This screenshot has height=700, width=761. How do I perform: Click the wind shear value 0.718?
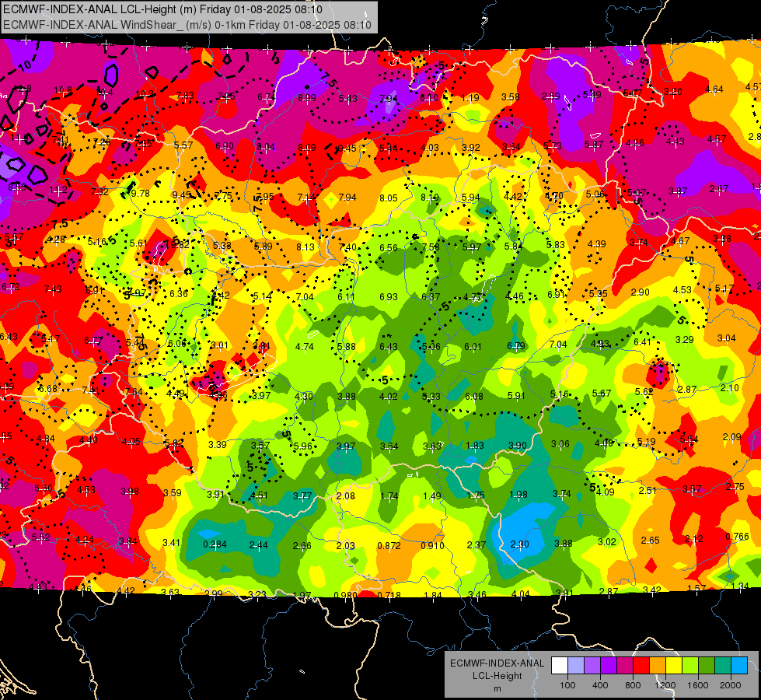389,595
